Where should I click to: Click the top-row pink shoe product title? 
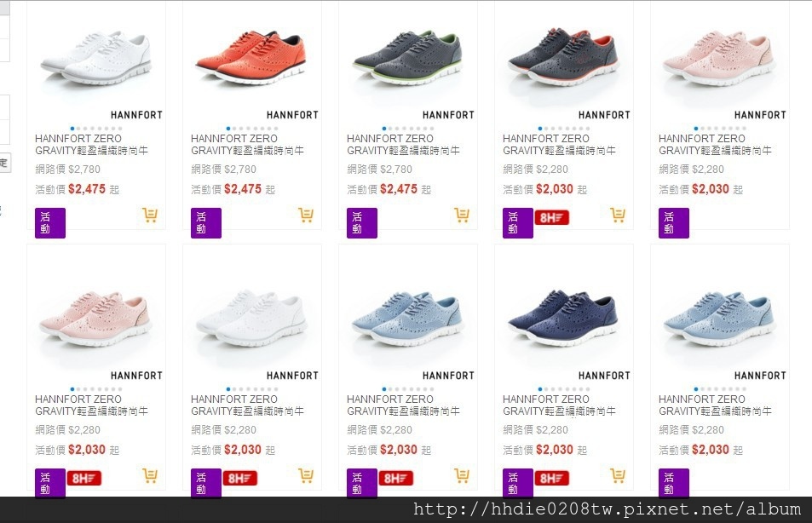click(x=715, y=145)
